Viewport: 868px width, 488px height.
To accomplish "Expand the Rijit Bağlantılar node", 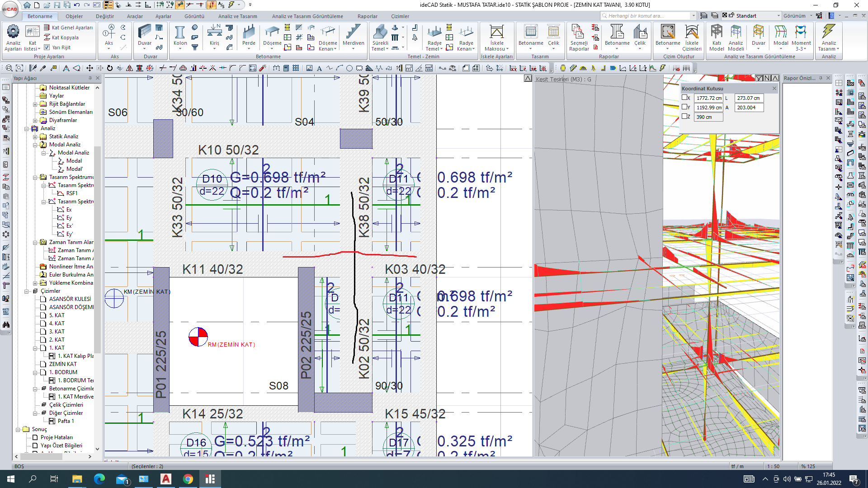I will click(35, 104).
